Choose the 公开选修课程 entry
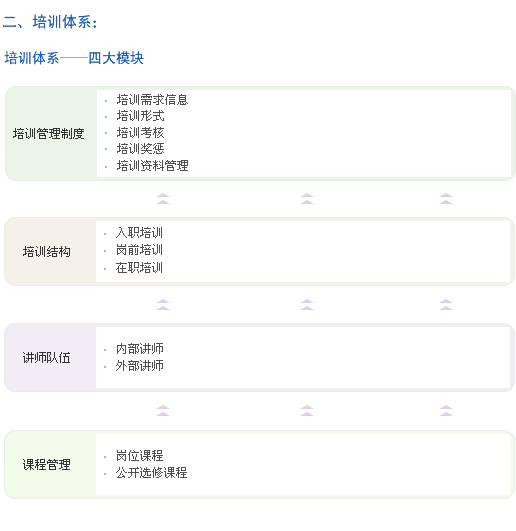 (151, 473)
